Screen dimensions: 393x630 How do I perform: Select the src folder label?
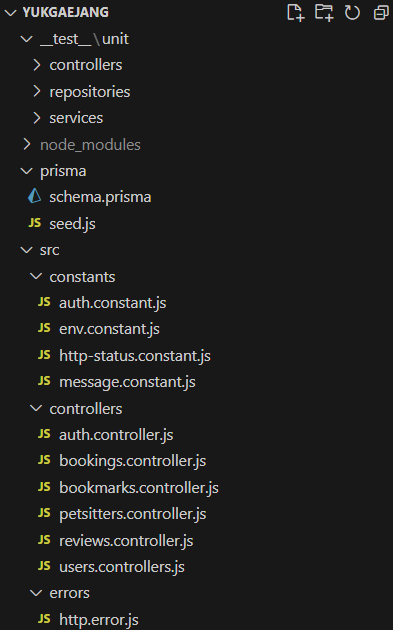point(49,250)
